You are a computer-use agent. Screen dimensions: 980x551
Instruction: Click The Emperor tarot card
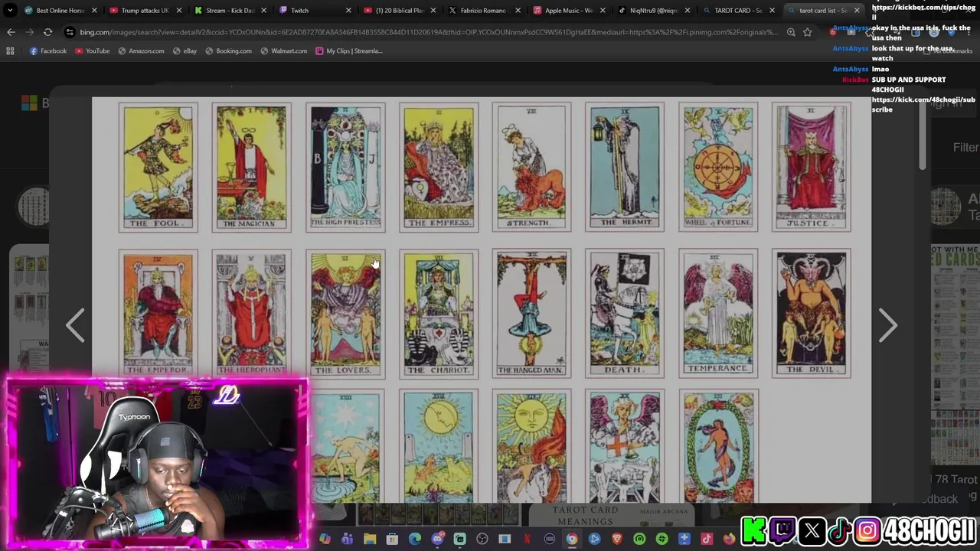(x=158, y=314)
